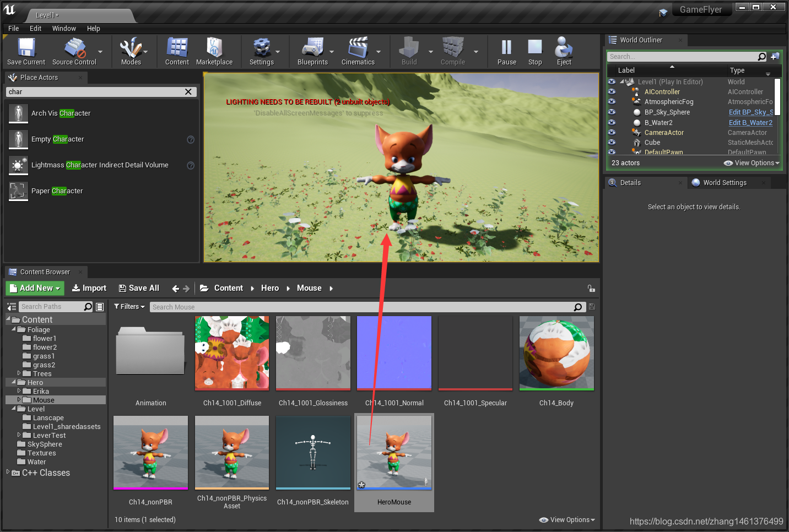Collapse the Foliage folder tree node
The width and height of the screenshot is (789, 532).
coord(14,329)
